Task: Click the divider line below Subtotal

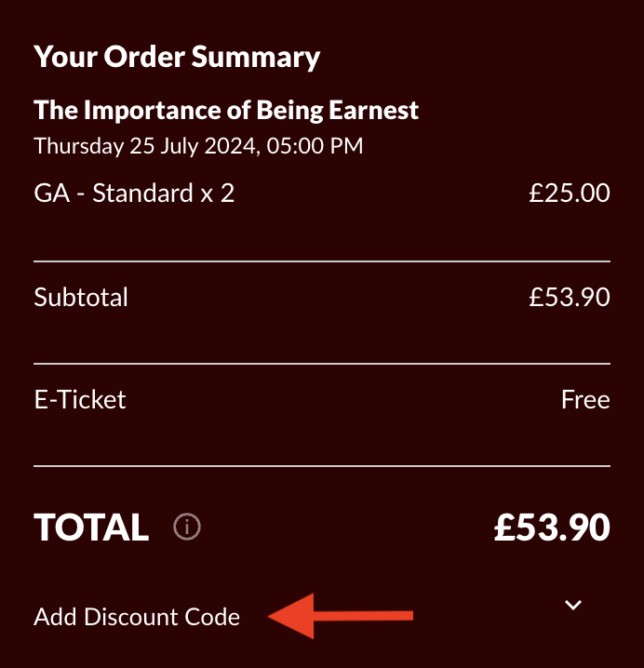Action: click(x=322, y=364)
